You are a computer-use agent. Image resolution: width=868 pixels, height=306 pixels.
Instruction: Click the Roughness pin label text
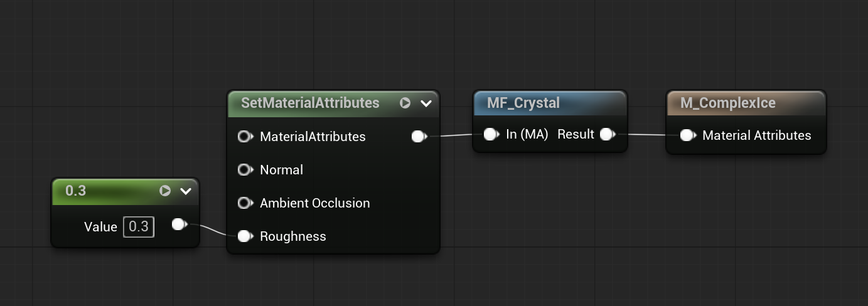293,236
